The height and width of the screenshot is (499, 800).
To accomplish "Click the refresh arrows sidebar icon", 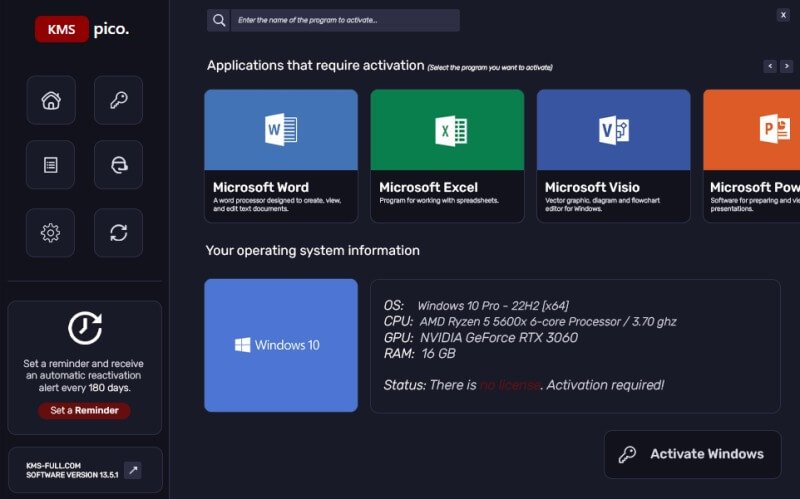I will 118,233.
